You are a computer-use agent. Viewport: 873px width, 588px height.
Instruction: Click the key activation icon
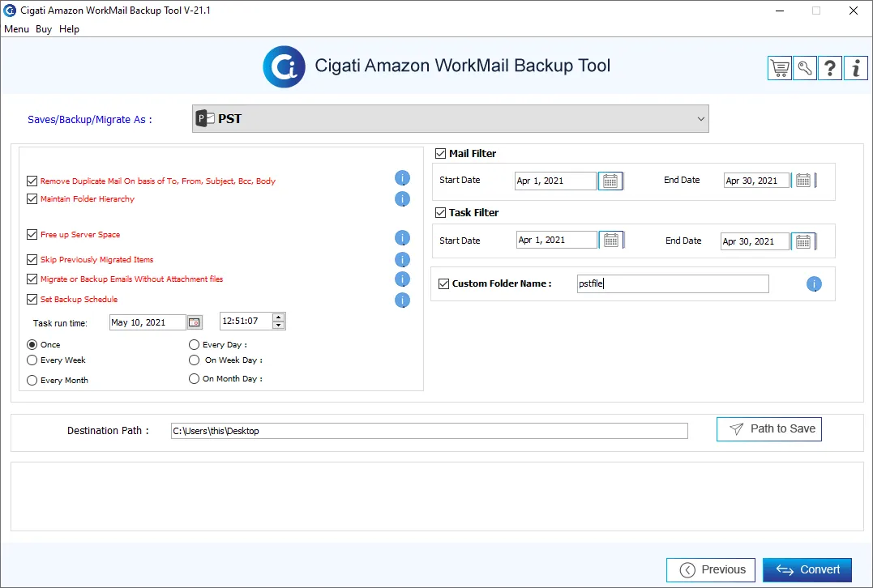(805, 68)
